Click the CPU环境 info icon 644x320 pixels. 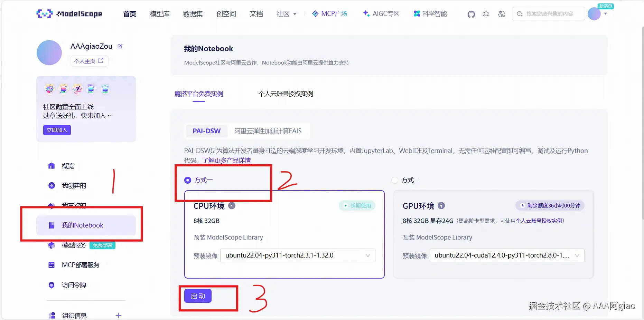click(232, 206)
